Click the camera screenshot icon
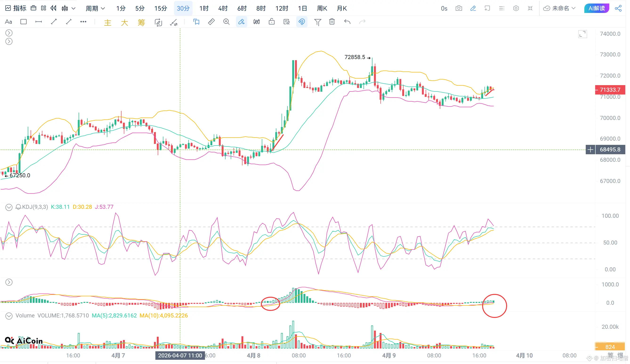 coord(459,8)
